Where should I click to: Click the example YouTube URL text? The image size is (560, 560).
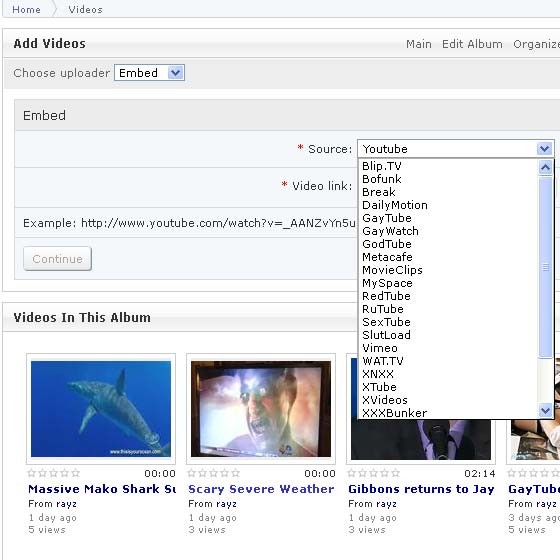pos(219,223)
